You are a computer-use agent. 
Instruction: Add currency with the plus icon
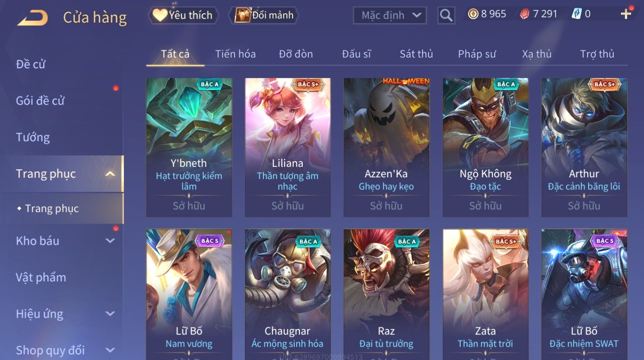tap(626, 14)
